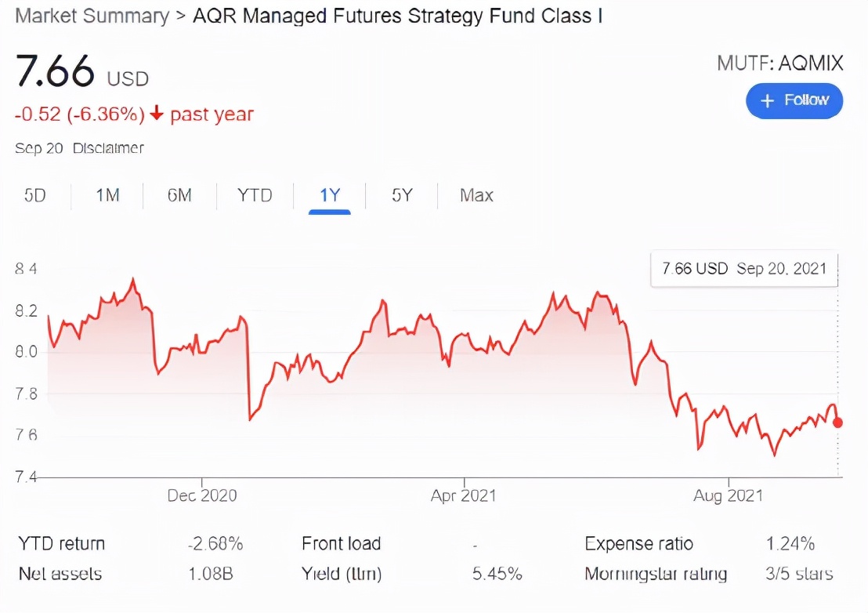Select the 6M chart range
Screen dimensions: 868x613
click(x=179, y=195)
